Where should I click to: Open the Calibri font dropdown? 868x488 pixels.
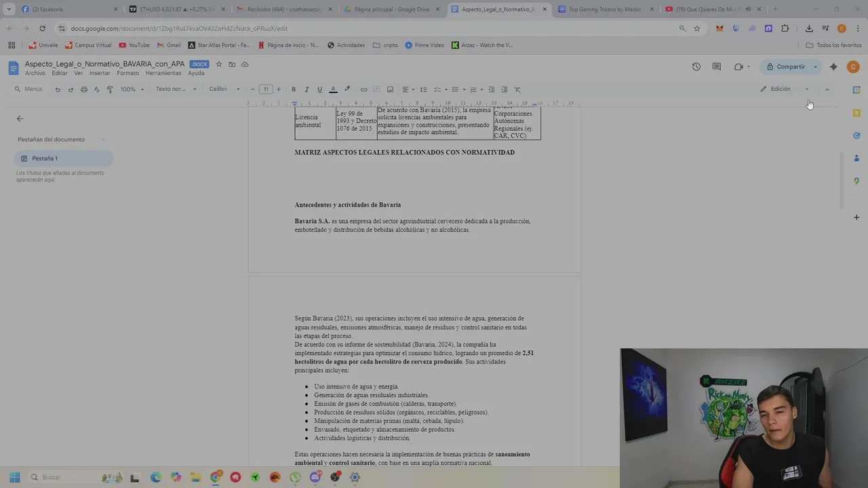pos(224,89)
